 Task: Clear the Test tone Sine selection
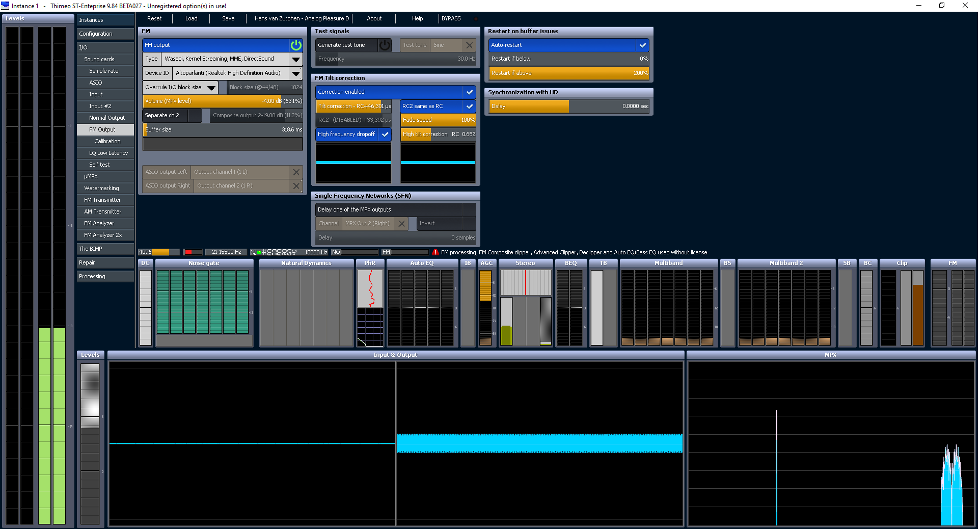[469, 45]
